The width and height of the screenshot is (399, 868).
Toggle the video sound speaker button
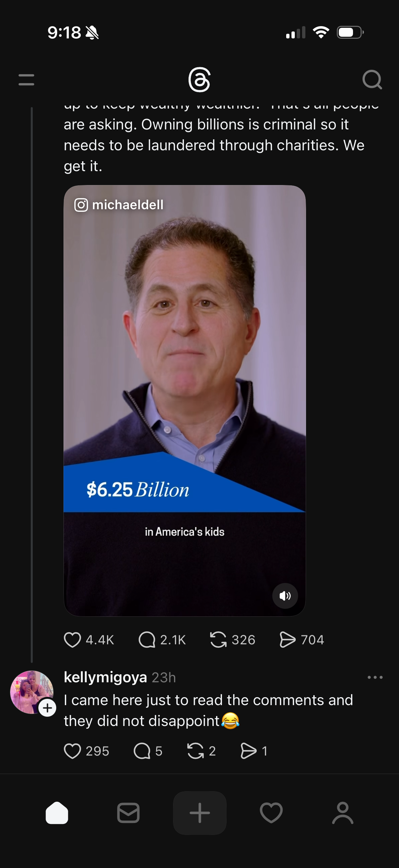tap(285, 596)
